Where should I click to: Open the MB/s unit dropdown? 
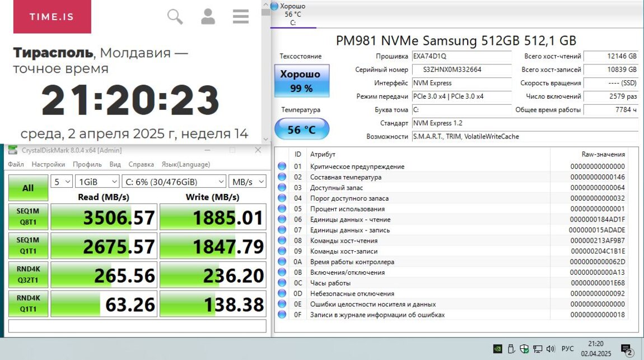click(247, 182)
